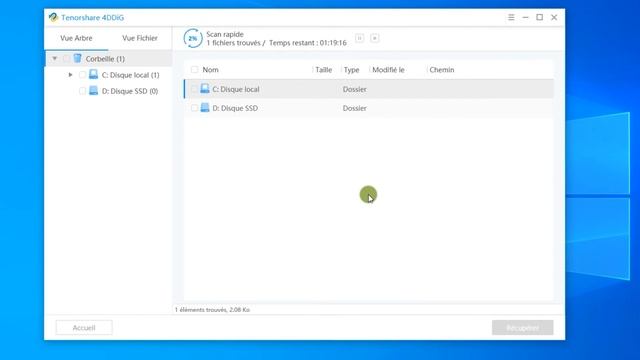640x360 pixels.
Task: Stop the scan with the stop button
Action: [x=375, y=38]
